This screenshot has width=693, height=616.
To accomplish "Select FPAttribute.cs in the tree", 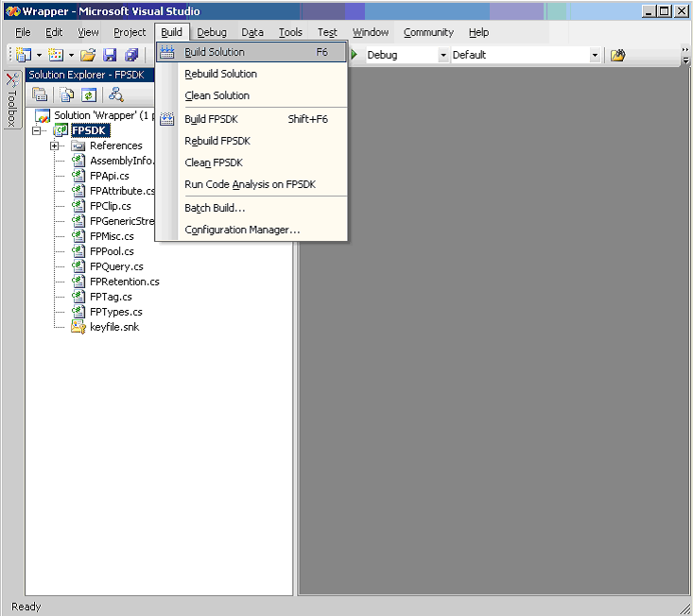I will [122, 191].
